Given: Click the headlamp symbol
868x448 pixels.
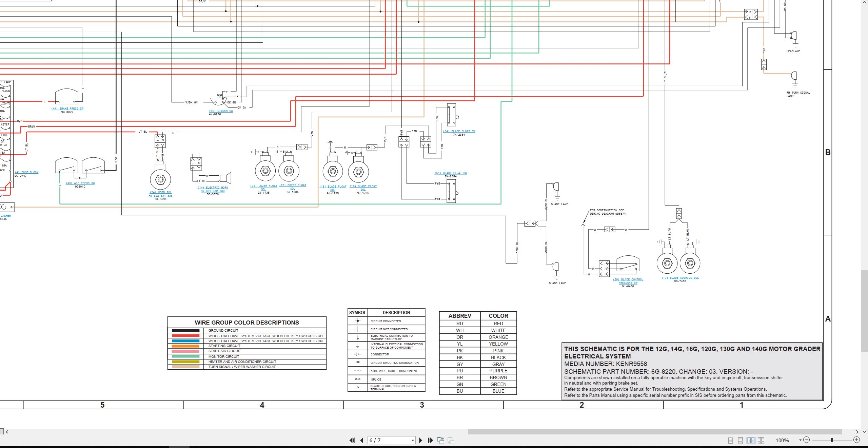Looking at the screenshot, I should [794, 36].
